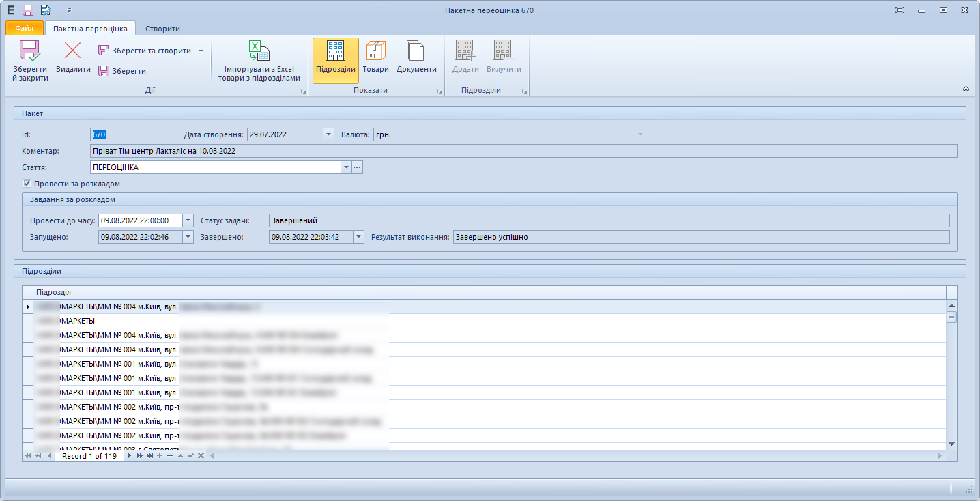Show the Документи view
Viewport: 980px width, 501px height.
tap(416, 57)
